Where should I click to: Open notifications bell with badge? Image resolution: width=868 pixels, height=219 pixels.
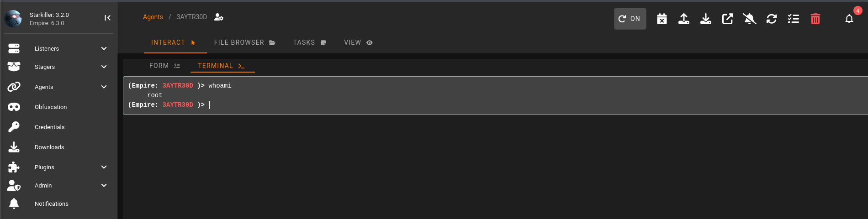pos(849,19)
